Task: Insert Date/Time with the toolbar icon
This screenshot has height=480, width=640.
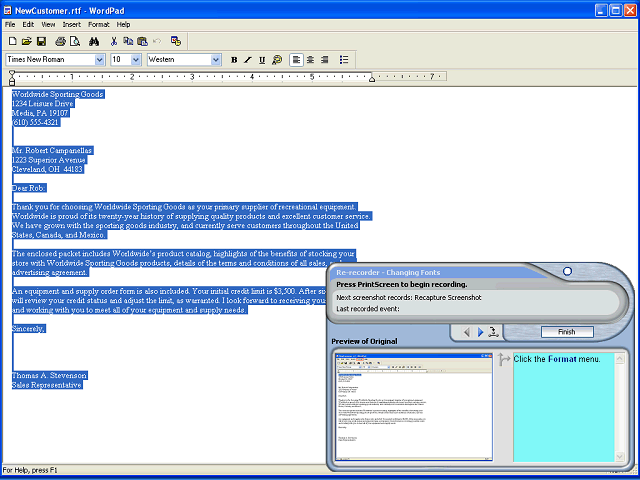Action: [x=176, y=41]
